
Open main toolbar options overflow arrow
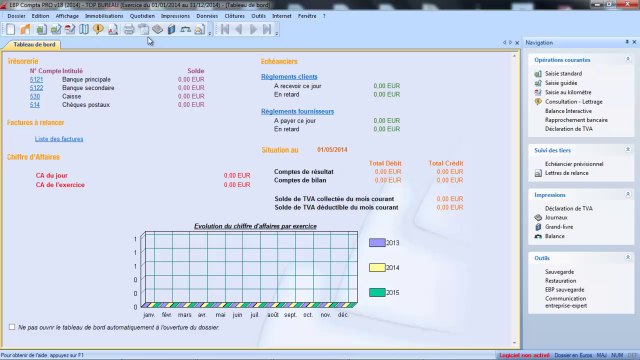[x=210, y=33]
